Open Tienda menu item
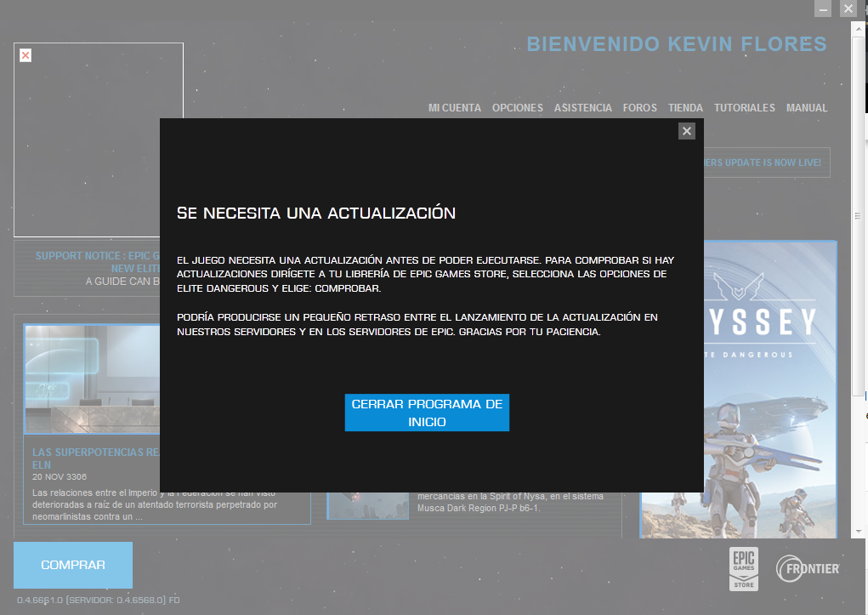 (685, 108)
